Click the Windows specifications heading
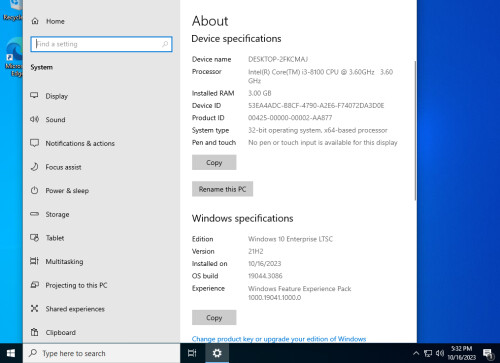500x363 pixels. (x=242, y=219)
